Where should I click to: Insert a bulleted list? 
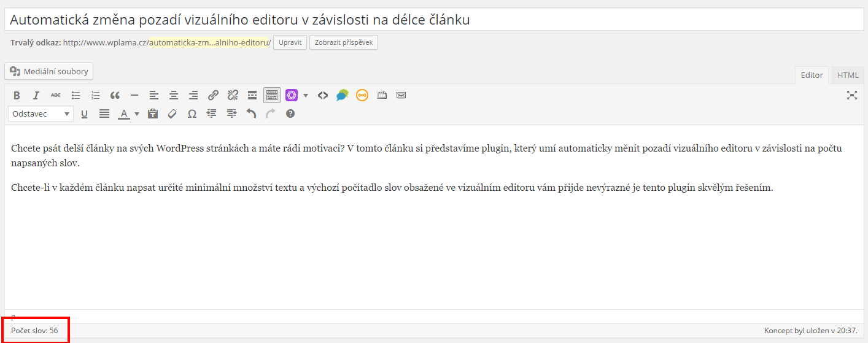point(76,95)
